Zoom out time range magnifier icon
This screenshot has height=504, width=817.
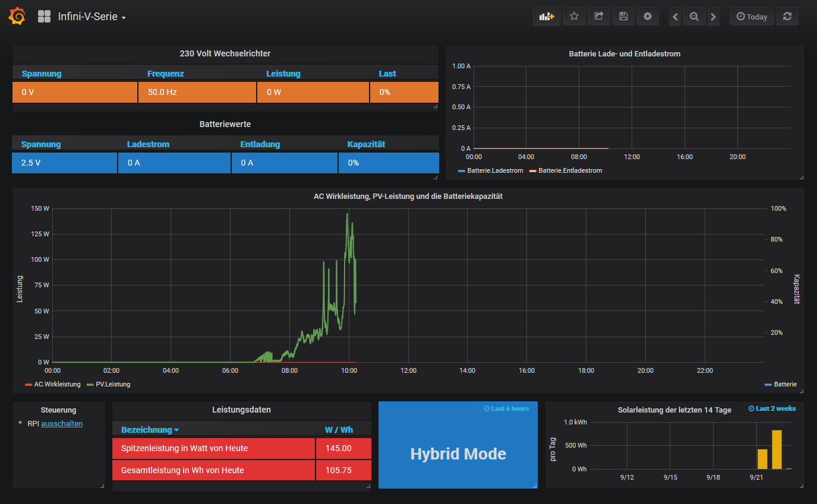click(694, 17)
